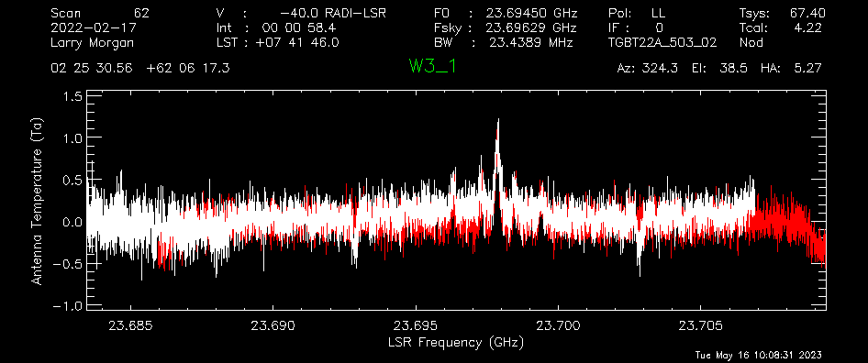Select the Nod procedure label
Viewport: 868px width, 363px height.
[x=751, y=42]
